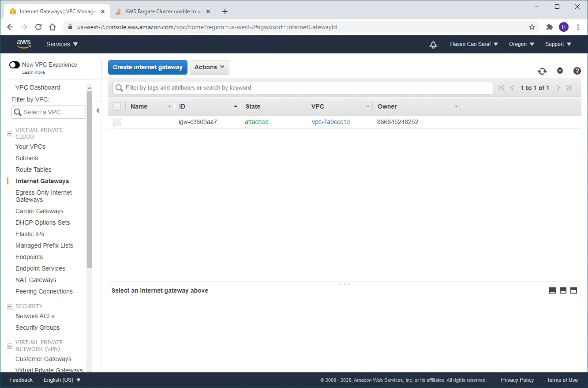Viewport: 588px width, 388px height.
Task: Go to Carrier Gateways
Action: 40,211
